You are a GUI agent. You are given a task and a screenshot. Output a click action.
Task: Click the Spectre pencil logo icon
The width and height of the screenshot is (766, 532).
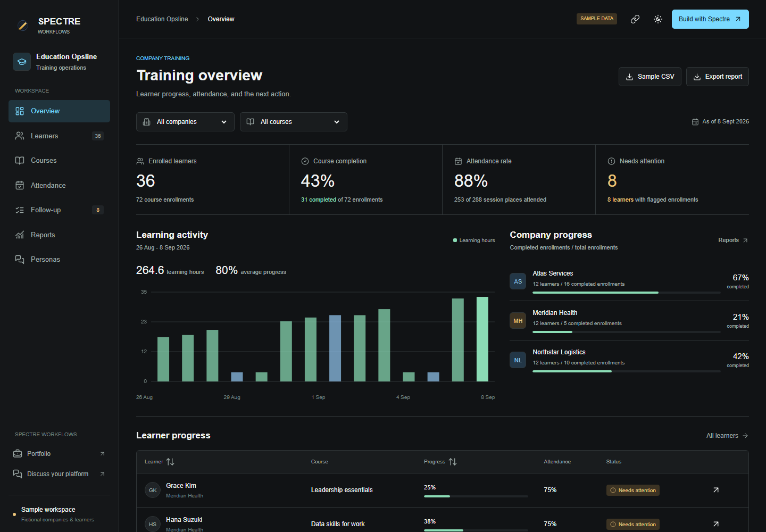click(22, 25)
